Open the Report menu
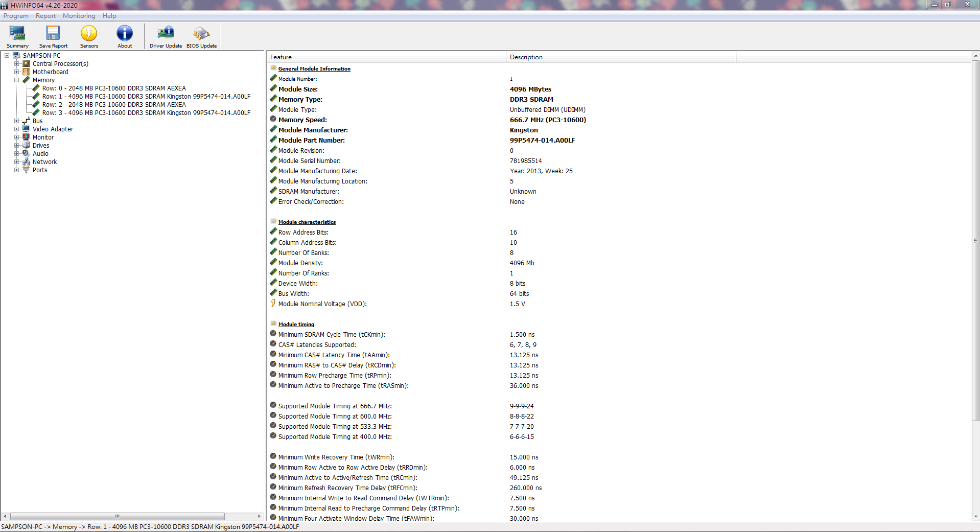This screenshot has width=980, height=532. (x=45, y=16)
